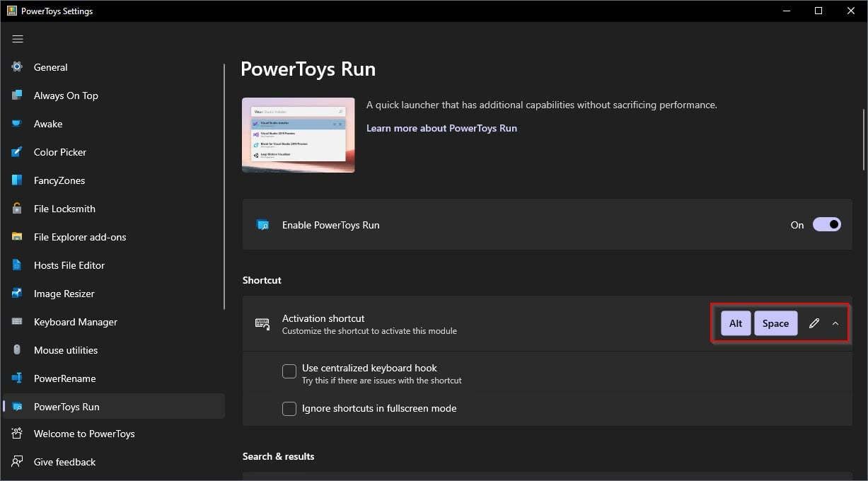Open Welcome to PowerToys page
Viewport: 868px width, 481px height.
click(x=84, y=434)
